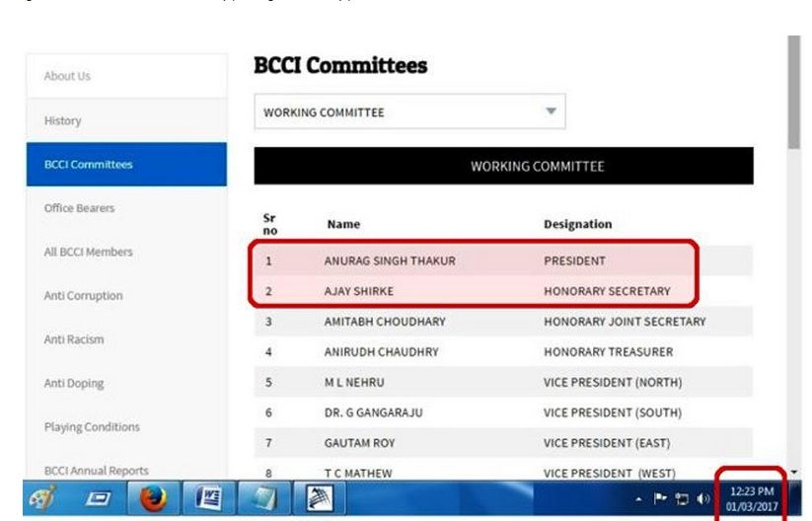Viewport: 812px width, 521px height.
Task: Click the Sr no column header
Action: (x=269, y=224)
